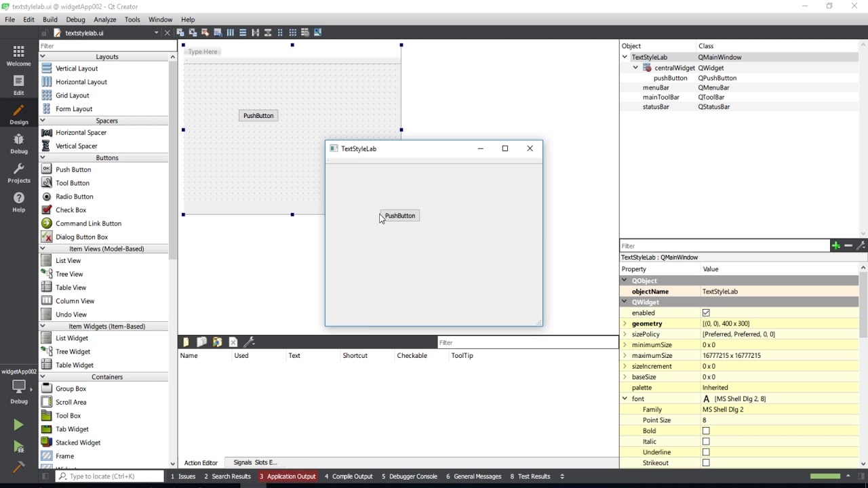Screen dimensions: 868x488
Task: Open the Compile Output pane
Action: (x=349, y=476)
